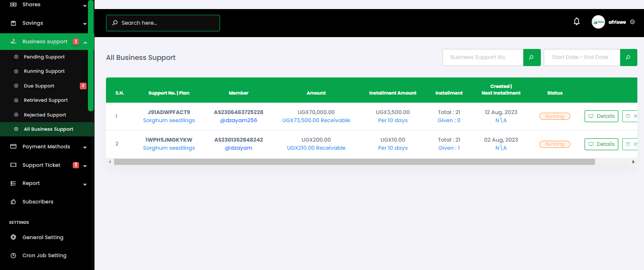Click the Cron Job Setting clock icon
This screenshot has width=644, height=270.
tap(13, 255)
